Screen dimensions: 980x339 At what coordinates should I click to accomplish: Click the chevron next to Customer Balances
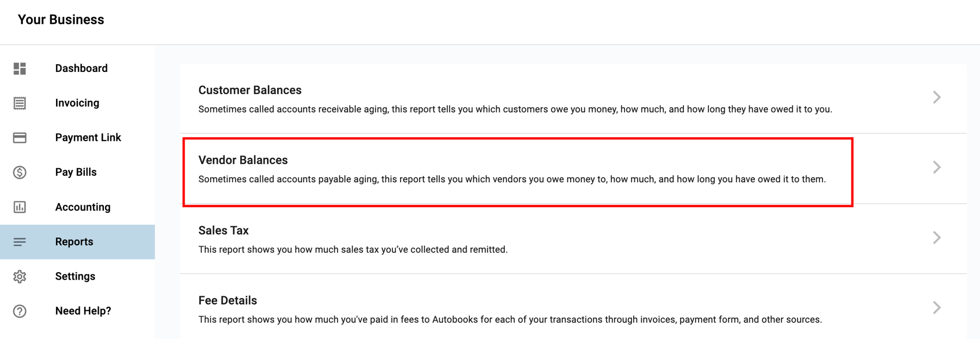[x=936, y=97]
